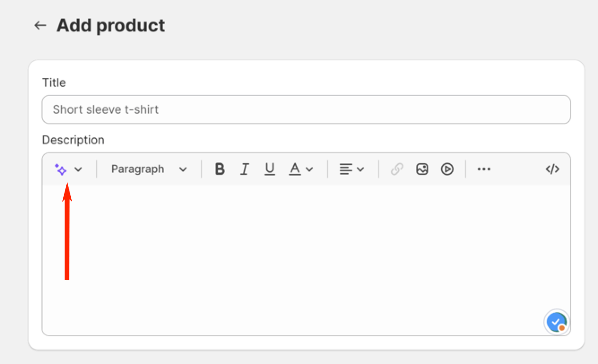Insert a video using the play icon
The image size is (598, 364).
[x=447, y=169]
